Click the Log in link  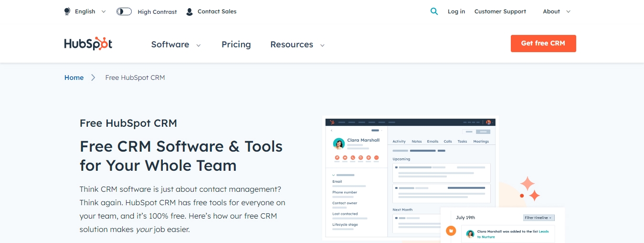click(456, 11)
